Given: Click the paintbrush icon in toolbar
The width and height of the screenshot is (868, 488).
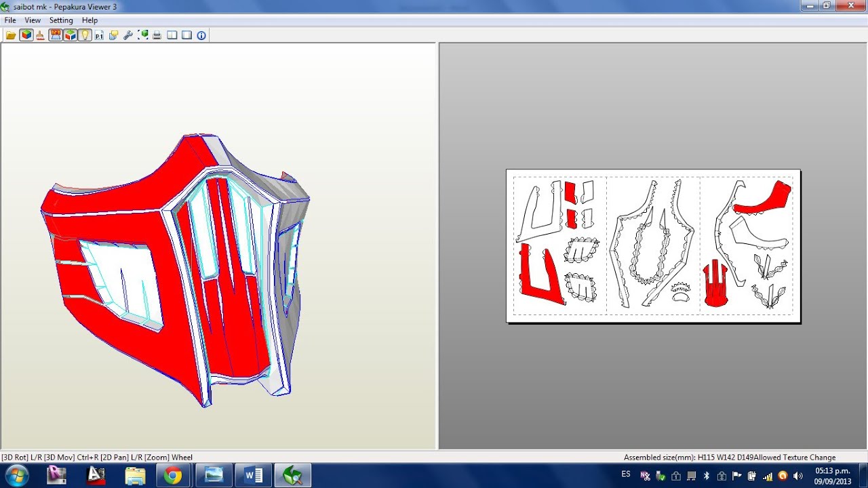Looking at the screenshot, I should pyautogui.click(x=40, y=35).
